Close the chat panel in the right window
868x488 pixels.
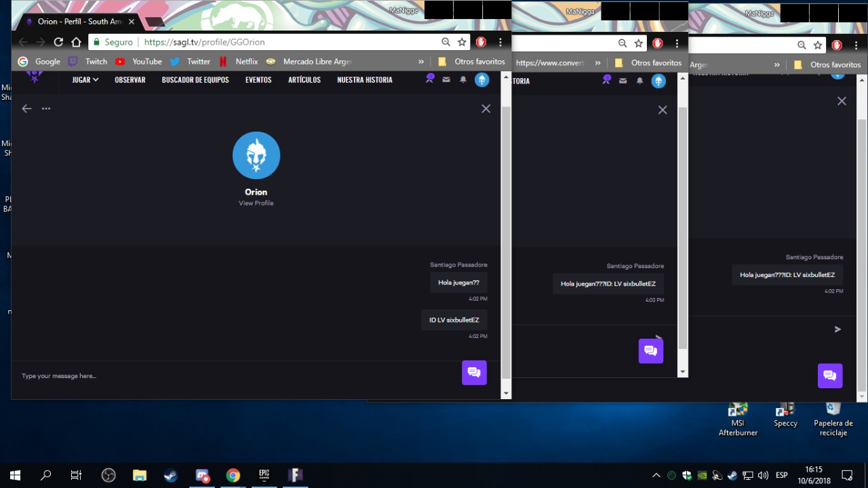(x=842, y=101)
